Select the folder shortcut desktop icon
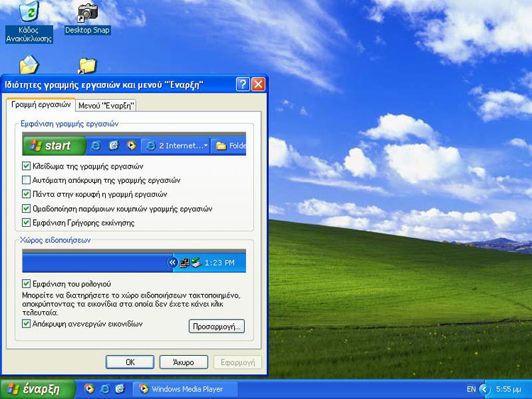 (x=87, y=66)
